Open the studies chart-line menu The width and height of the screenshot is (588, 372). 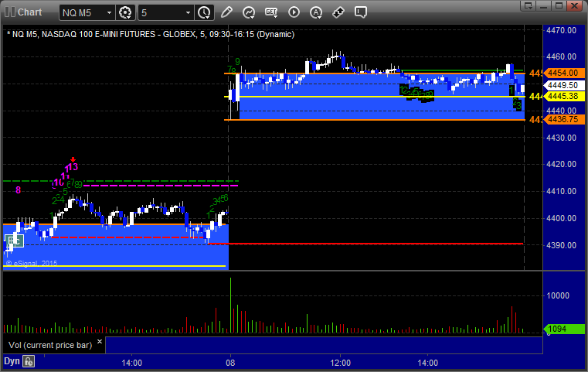249,12
